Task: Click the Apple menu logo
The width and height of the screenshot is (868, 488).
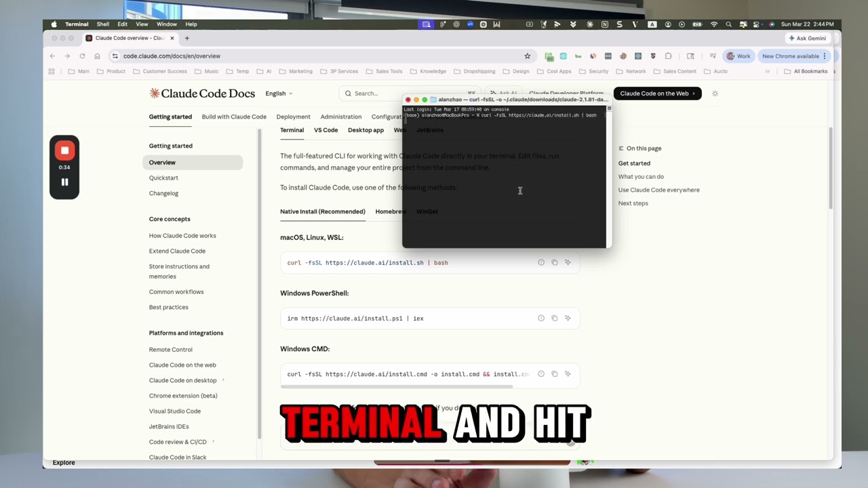Action: pyautogui.click(x=54, y=24)
